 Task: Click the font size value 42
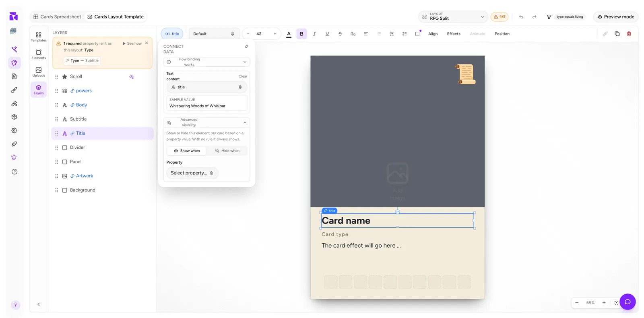259,34
